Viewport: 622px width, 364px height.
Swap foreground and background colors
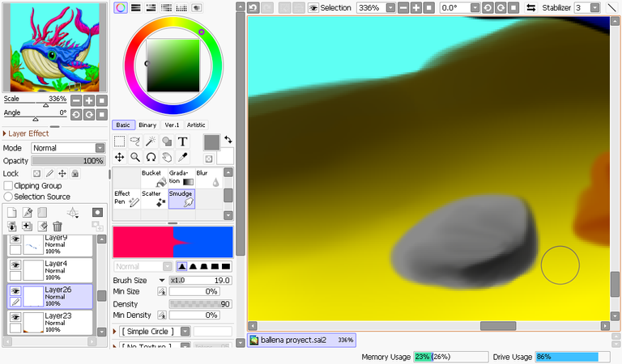[x=228, y=139]
